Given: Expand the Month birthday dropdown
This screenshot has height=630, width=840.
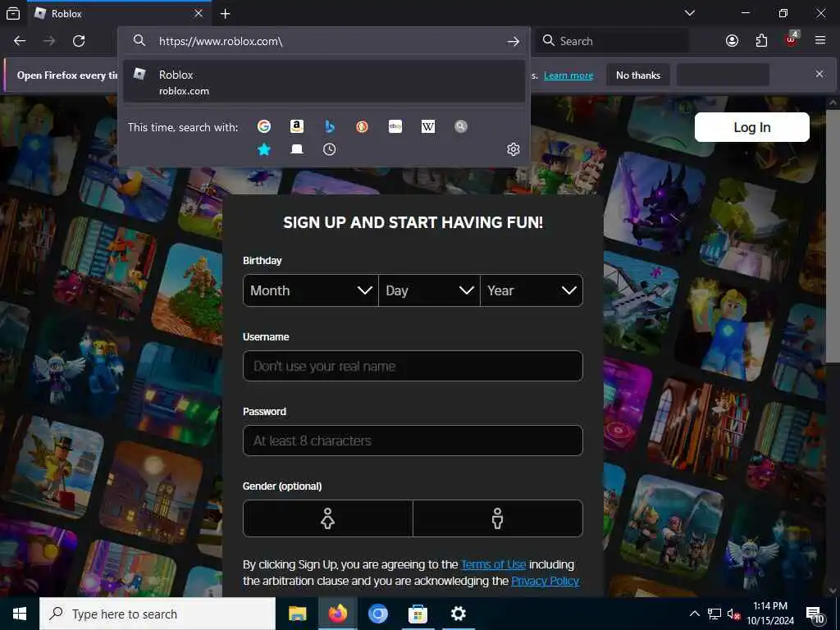Looking at the screenshot, I should pyautogui.click(x=311, y=290).
